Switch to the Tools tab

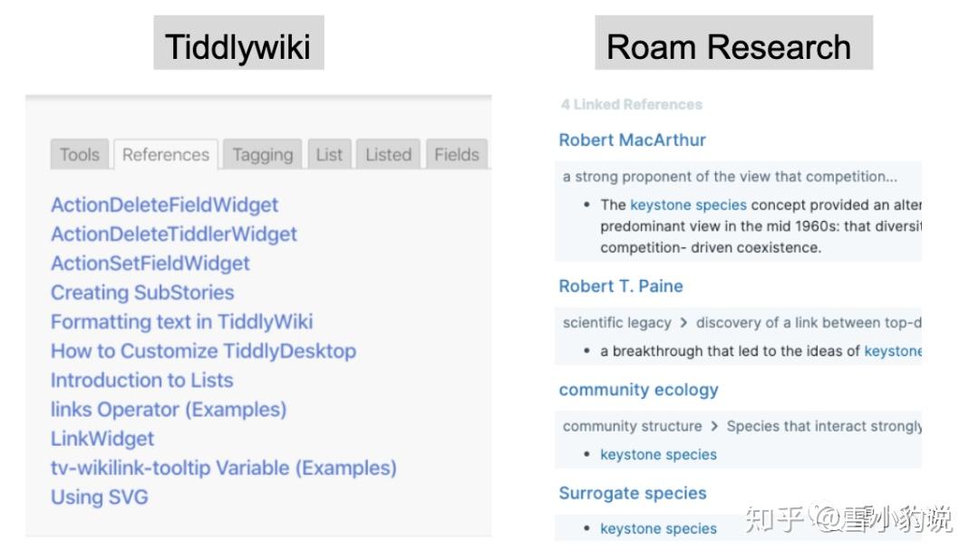coord(80,155)
